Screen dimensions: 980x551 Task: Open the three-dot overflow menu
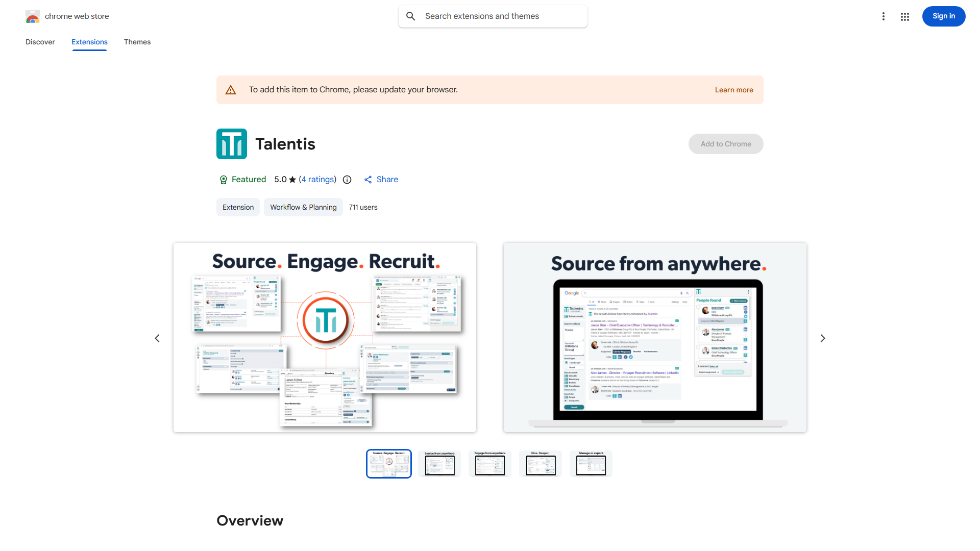[884, 16]
